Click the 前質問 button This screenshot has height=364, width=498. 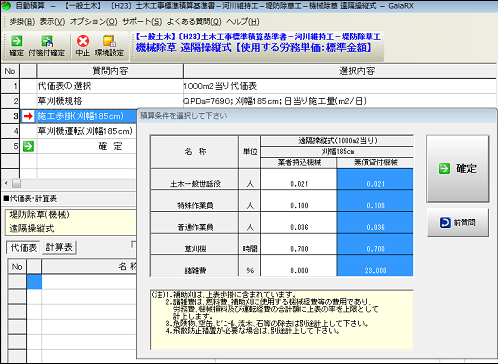pyautogui.click(x=458, y=223)
